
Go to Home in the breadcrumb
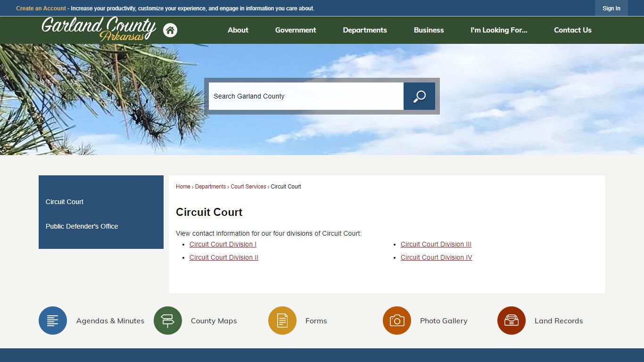coord(183,187)
